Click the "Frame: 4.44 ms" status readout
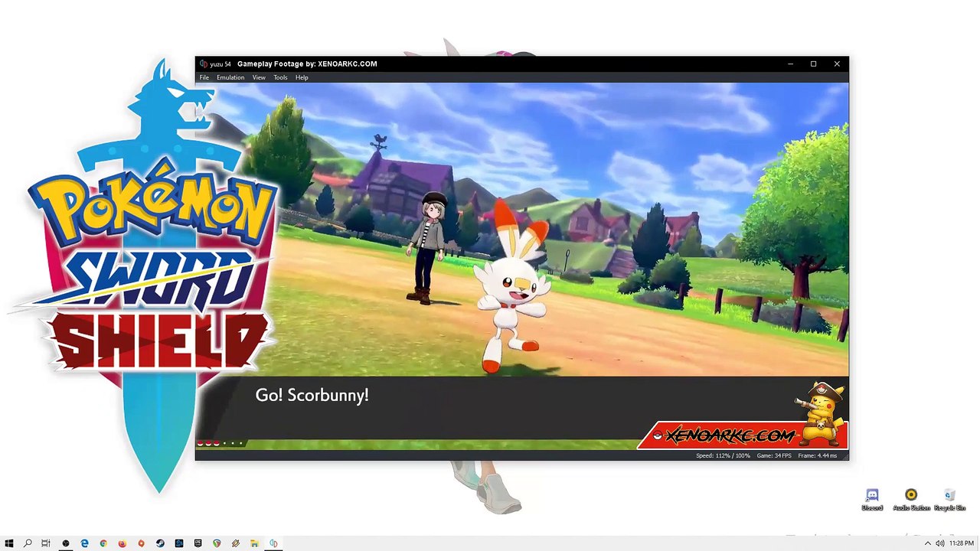 (x=818, y=455)
